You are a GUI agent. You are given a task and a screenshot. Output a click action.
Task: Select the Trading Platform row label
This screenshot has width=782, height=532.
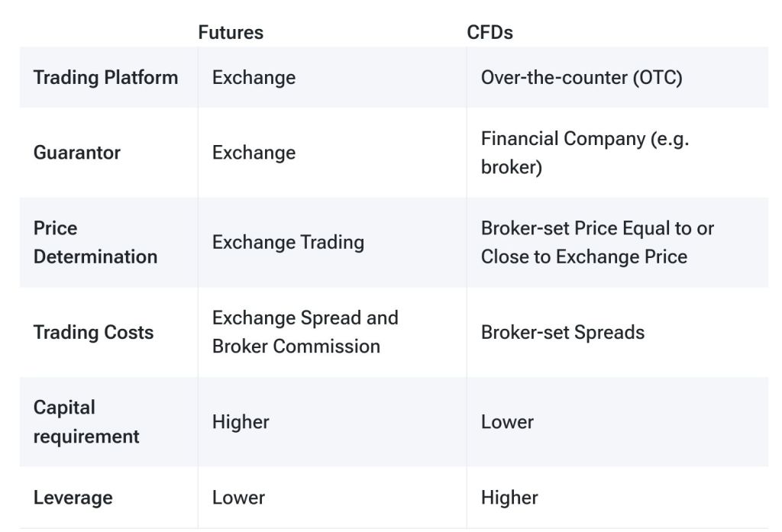point(105,77)
